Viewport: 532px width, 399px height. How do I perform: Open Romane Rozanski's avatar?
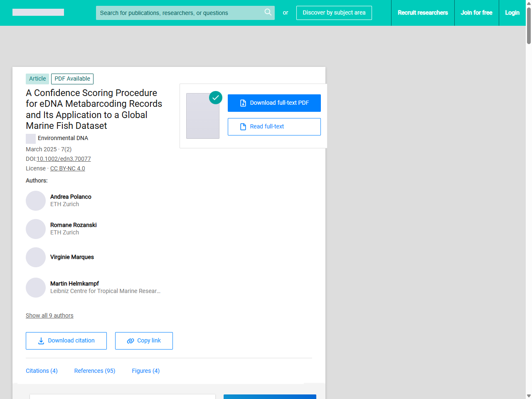(x=36, y=229)
